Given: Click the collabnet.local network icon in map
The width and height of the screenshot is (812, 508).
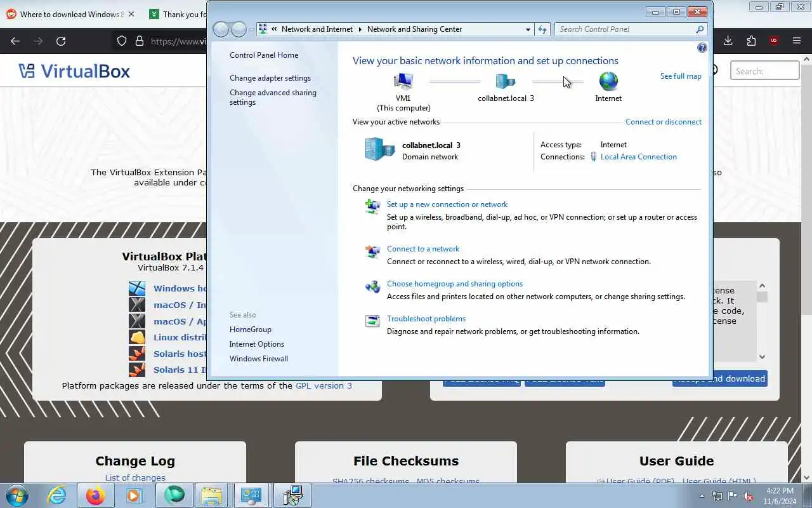Looking at the screenshot, I should click(505, 81).
